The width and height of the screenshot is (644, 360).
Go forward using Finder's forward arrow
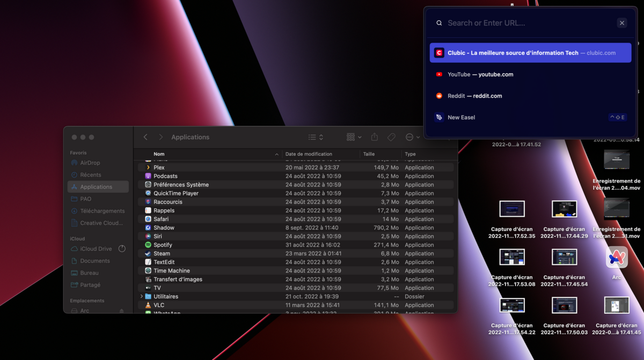[x=160, y=137]
